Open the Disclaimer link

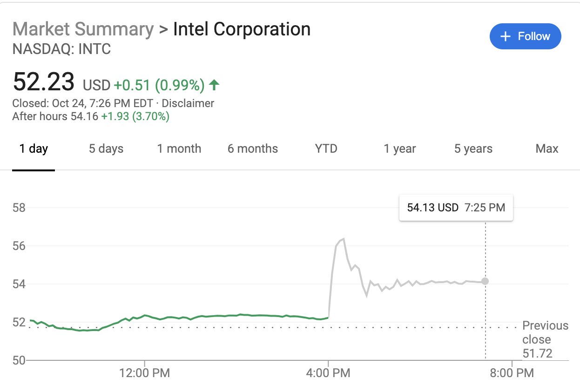tap(188, 103)
